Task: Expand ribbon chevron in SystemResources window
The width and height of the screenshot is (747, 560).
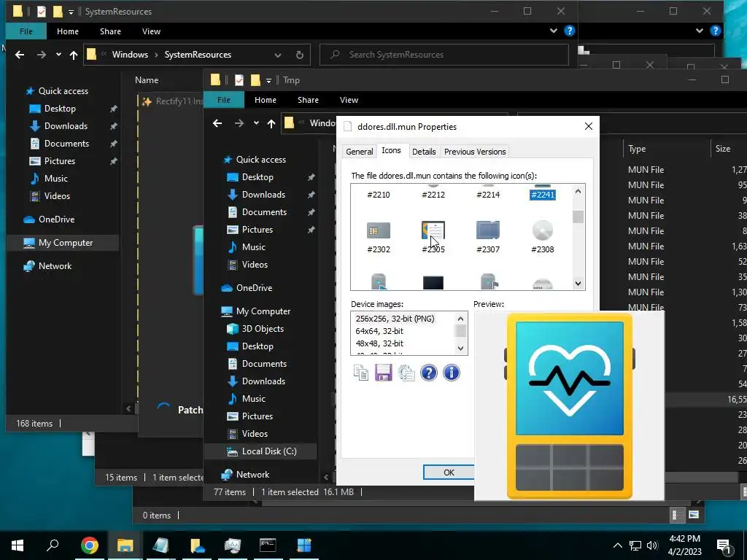Action: click(553, 31)
